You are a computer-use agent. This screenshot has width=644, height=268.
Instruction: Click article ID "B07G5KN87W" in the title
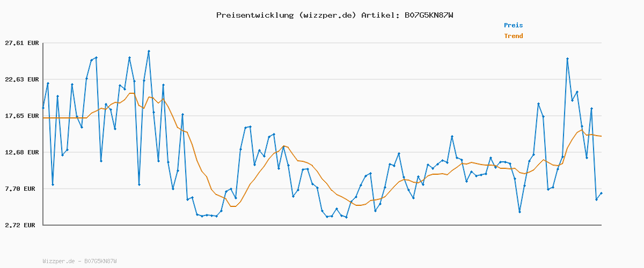tap(429, 15)
